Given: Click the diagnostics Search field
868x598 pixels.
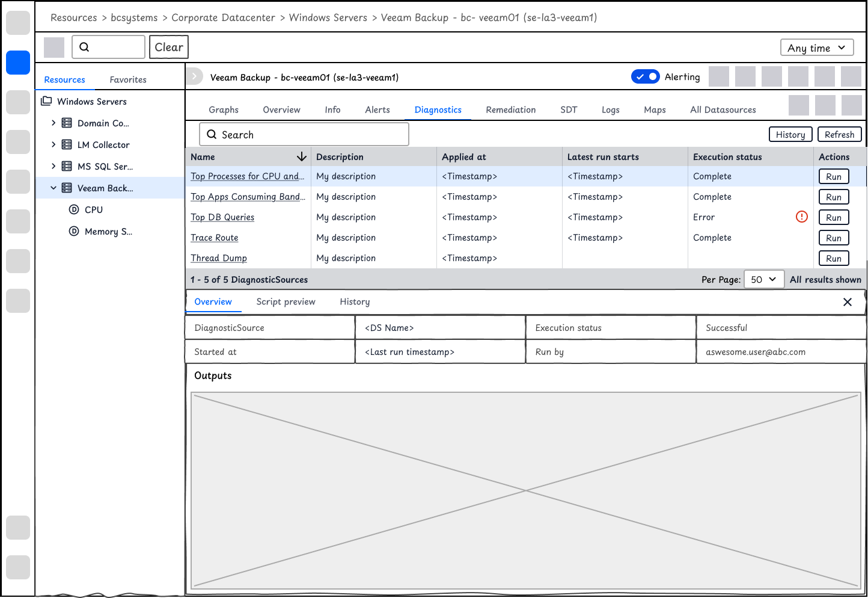Looking at the screenshot, I should click(x=304, y=134).
